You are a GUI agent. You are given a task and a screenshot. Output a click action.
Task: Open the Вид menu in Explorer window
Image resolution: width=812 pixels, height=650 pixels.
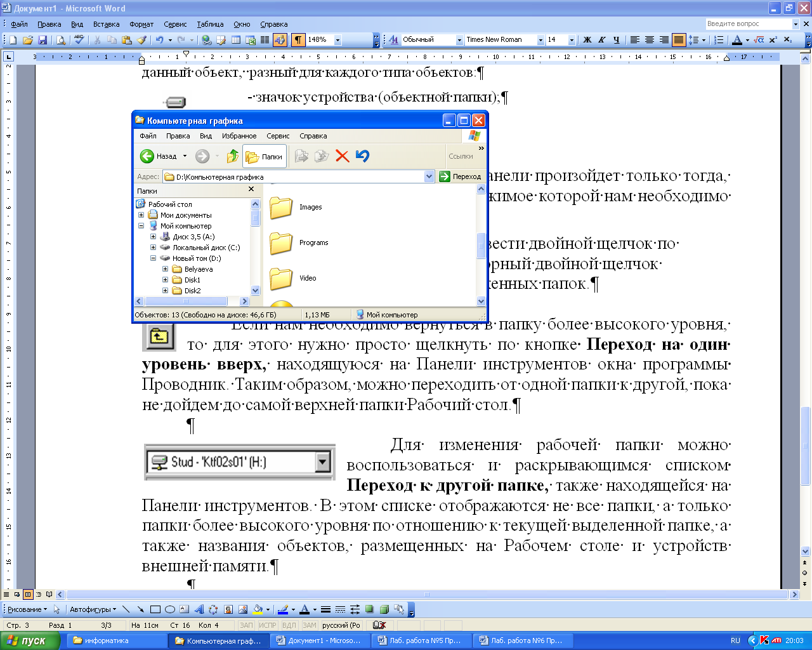tap(206, 136)
